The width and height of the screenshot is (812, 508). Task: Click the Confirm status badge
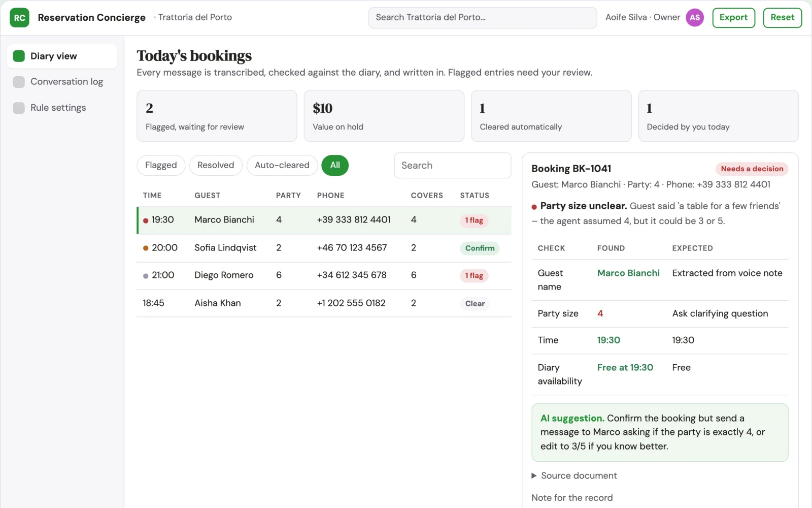tap(480, 248)
